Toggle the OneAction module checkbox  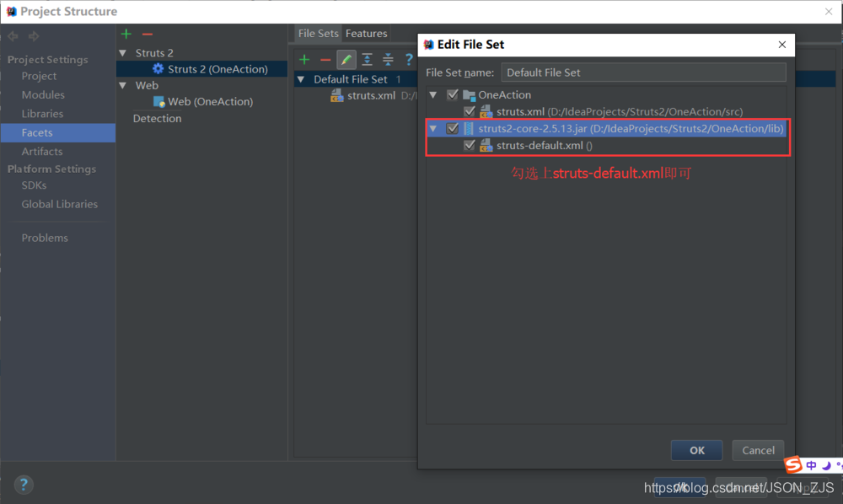point(452,94)
